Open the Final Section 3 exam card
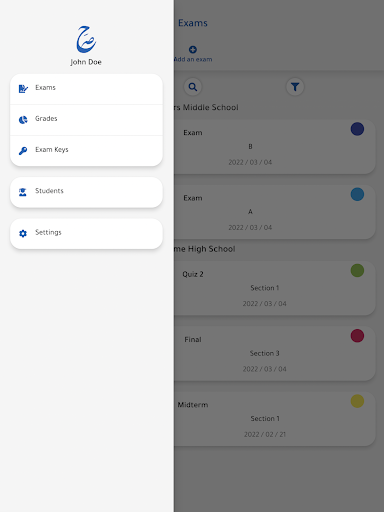 274,354
